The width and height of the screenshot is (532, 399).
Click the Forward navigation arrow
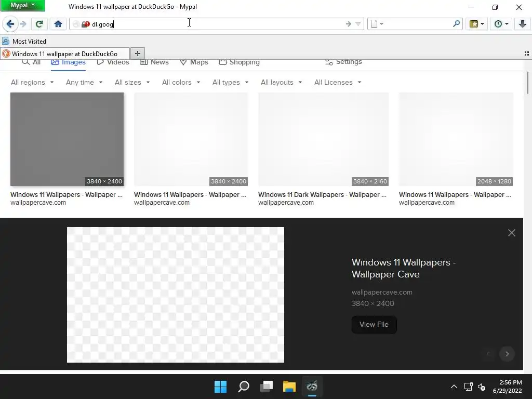coord(23,24)
